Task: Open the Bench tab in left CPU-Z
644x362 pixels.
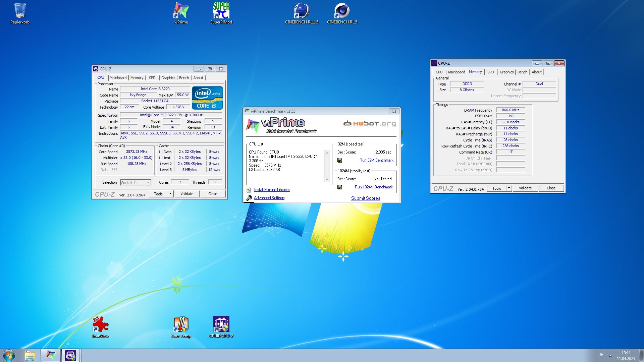Action: (x=184, y=78)
